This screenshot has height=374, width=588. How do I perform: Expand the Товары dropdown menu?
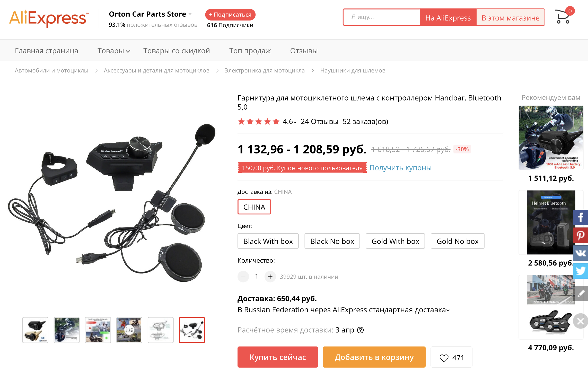(113, 51)
